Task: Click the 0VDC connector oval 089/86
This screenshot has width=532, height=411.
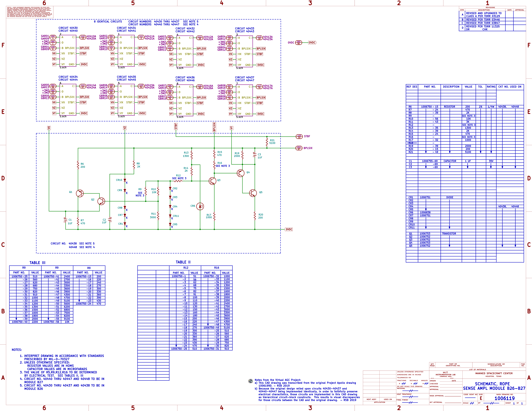Action: (299, 43)
